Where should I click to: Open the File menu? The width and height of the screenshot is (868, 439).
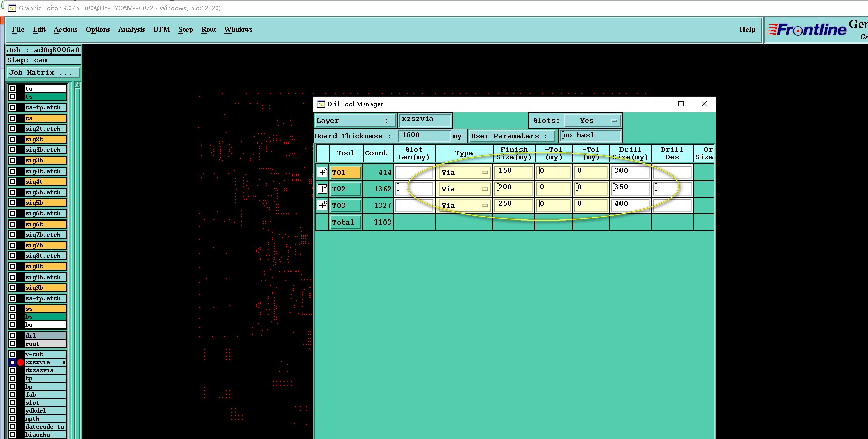18,29
